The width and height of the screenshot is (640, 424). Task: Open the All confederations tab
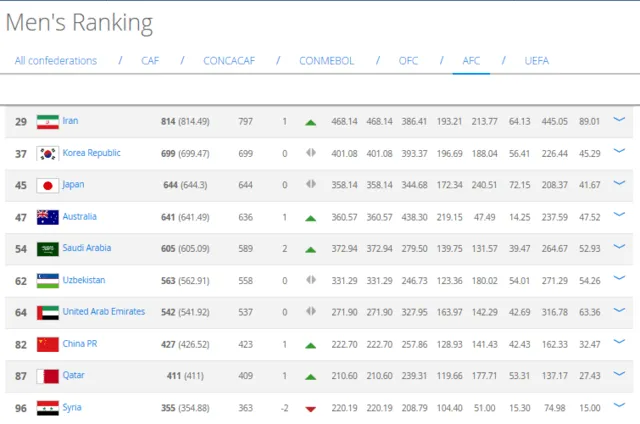[56, 61]
